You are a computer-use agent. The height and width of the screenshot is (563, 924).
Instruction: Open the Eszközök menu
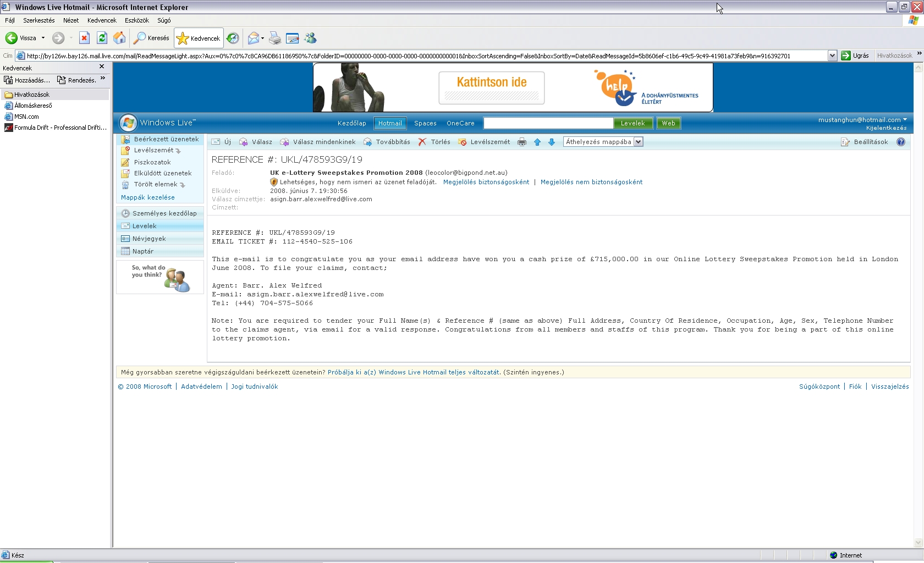point(137,20)
